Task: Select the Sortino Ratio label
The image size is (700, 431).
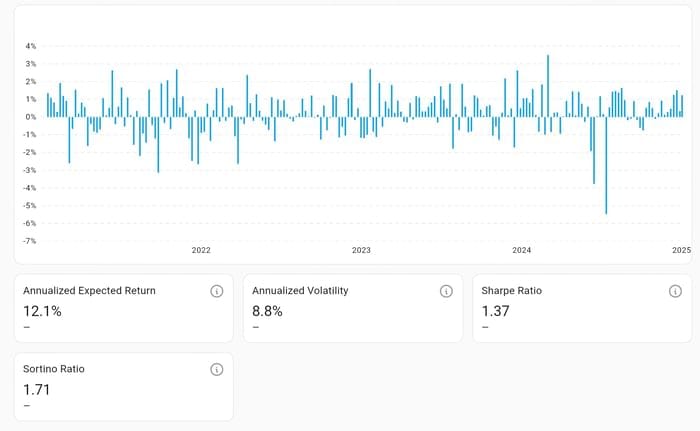Action: [x=54, y=369]
